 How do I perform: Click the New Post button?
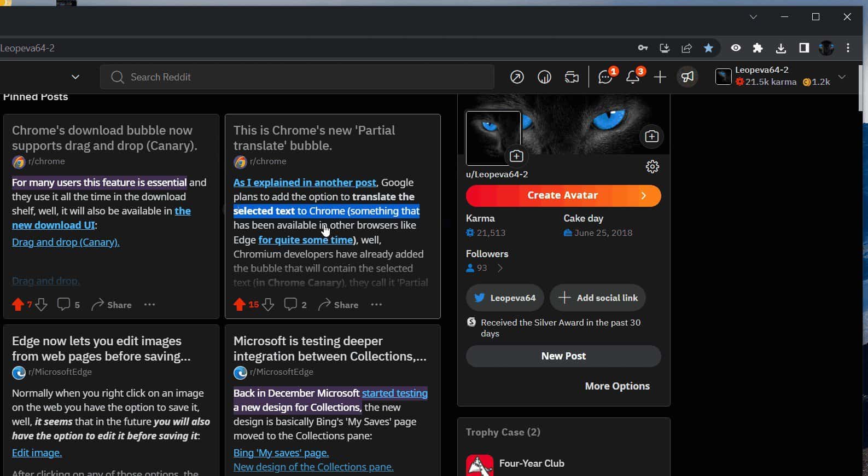(563, 356)
